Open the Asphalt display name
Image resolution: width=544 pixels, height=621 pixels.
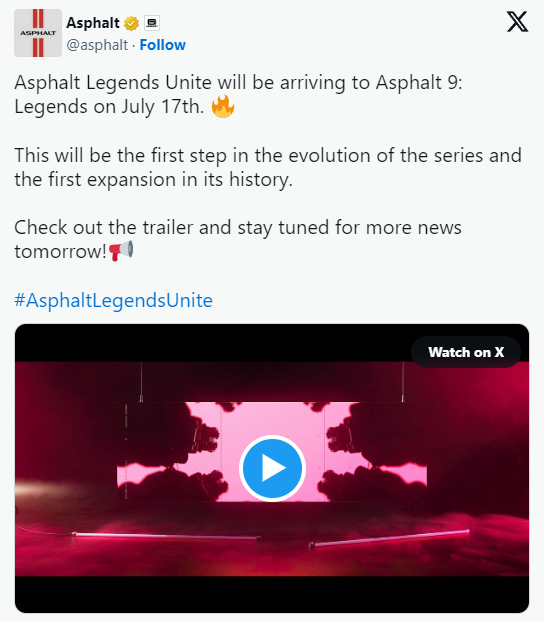tap(93, 23)
